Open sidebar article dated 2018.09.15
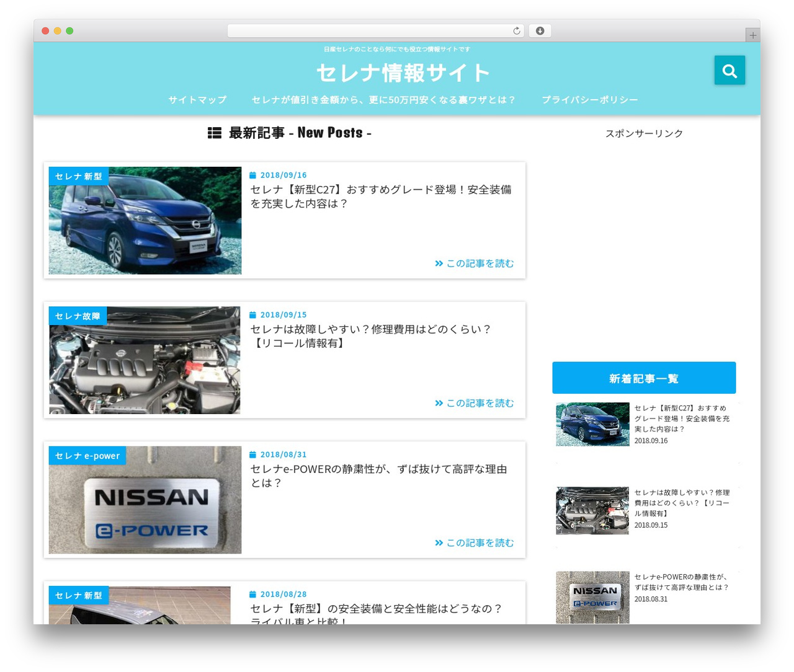Image resolution: width=794 pixels, height=672 pixels. (x=682, y=503)
